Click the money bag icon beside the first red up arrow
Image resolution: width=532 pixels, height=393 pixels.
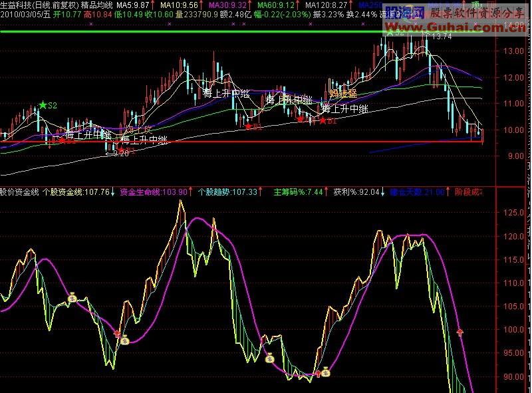pos(125,340)
